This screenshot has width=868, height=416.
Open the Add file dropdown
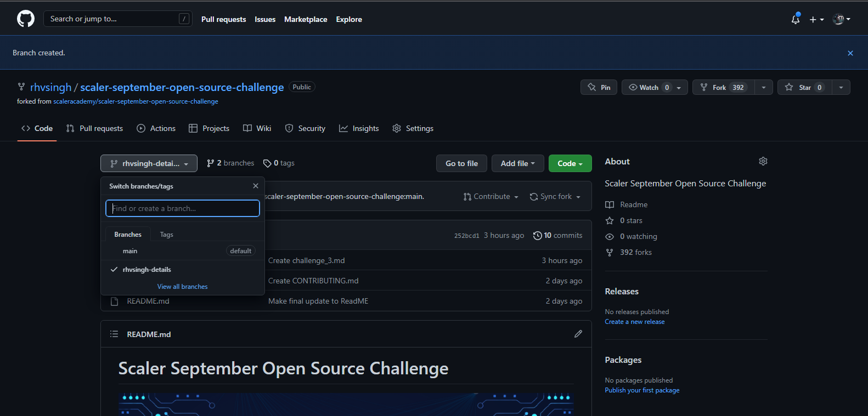[517, 163]
